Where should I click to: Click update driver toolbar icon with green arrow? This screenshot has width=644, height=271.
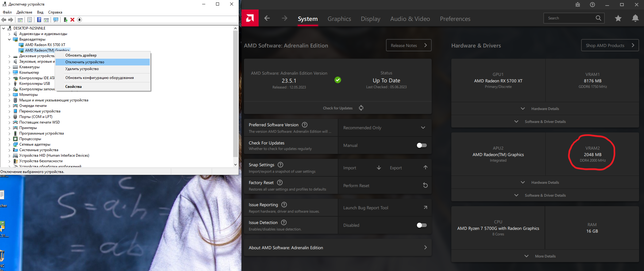tap(65, 20)
